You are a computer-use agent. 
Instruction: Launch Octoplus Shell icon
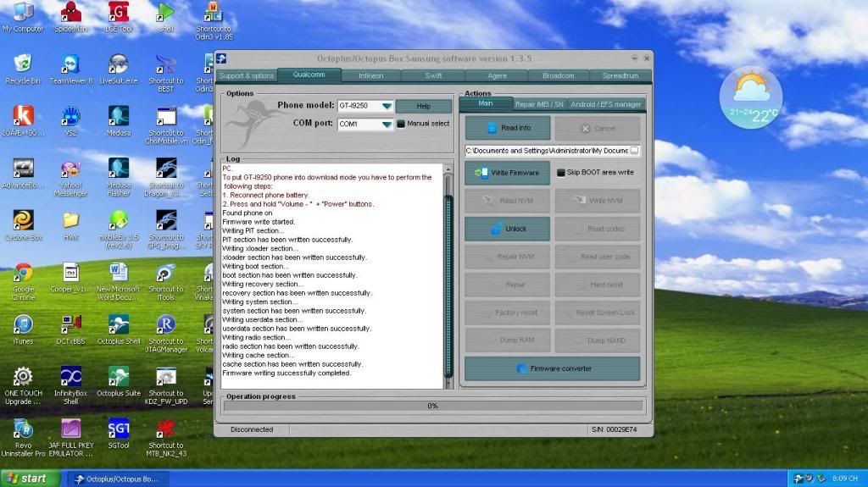pos(119,329)
